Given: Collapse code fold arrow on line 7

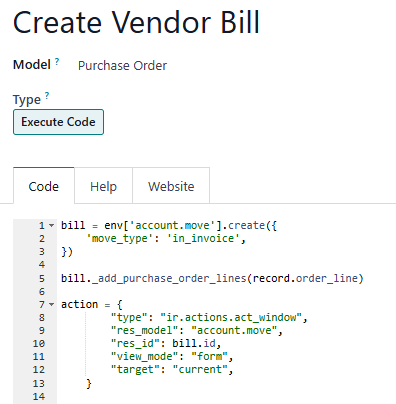Looking at the screenshot, I should (51, 304).
